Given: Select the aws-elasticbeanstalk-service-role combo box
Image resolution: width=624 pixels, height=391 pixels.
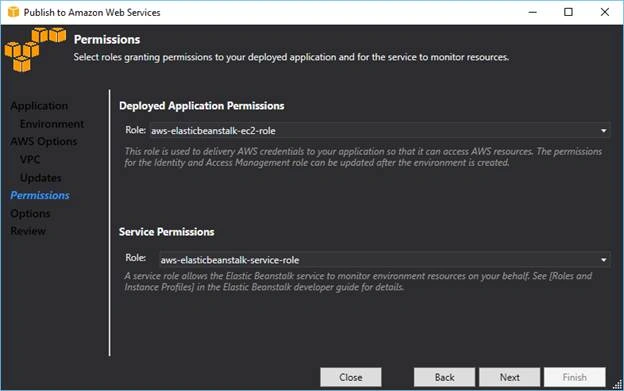Looking at the screenshot, I should pos(384,260).
